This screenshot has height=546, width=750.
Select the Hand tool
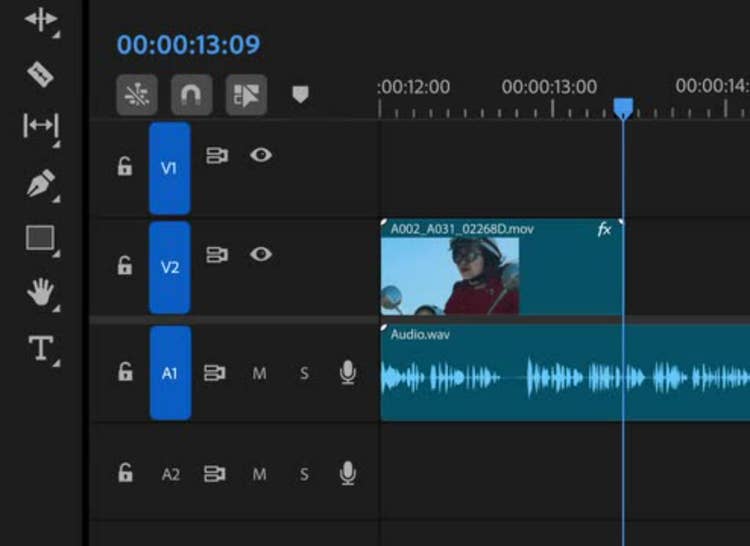(x=41, y=292)
